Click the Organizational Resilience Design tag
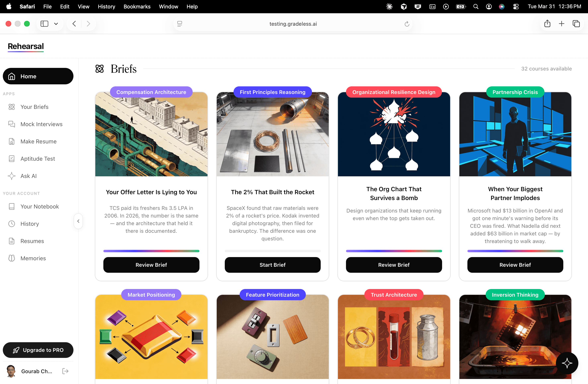 (x=394, y=92)
